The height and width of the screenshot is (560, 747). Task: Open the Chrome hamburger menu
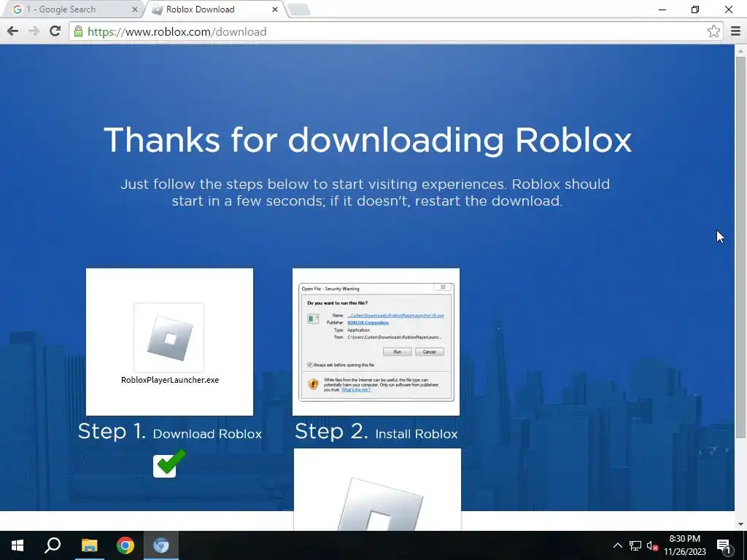point(735,31)
